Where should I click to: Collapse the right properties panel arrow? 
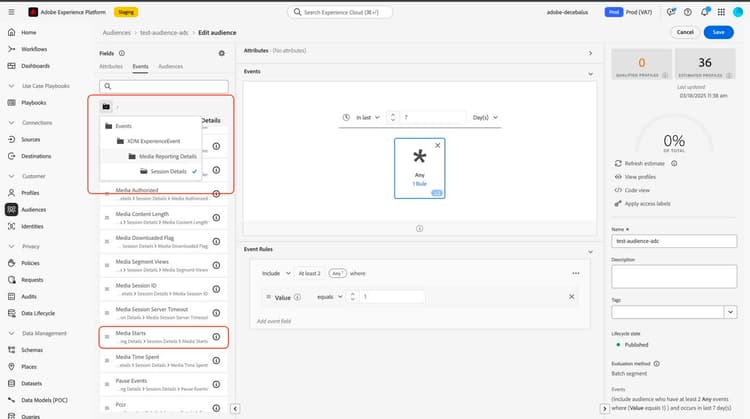(605, 408)
